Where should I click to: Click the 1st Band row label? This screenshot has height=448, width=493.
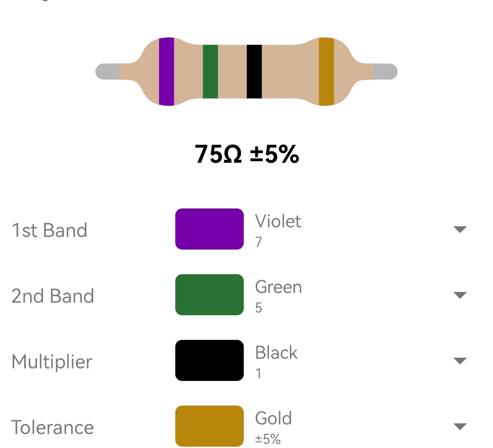point(49,230)
